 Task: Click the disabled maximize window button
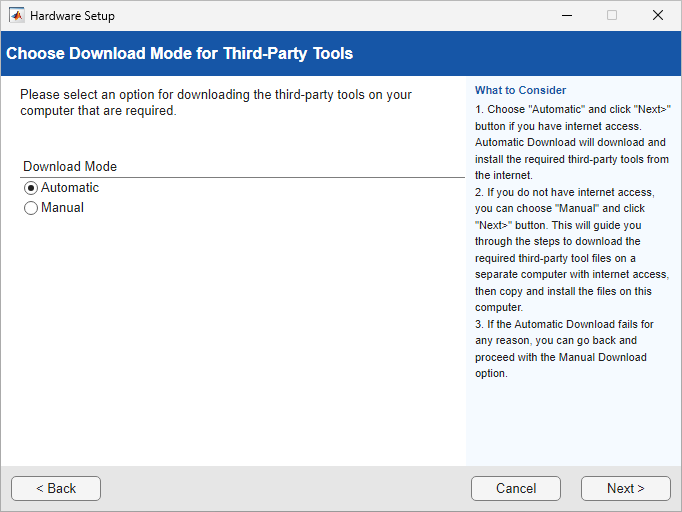612,16
